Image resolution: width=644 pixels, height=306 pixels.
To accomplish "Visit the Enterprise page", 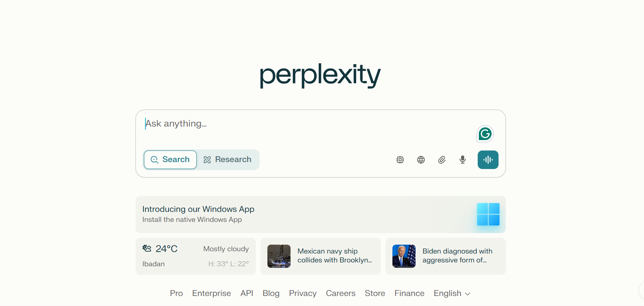I will [211, 293].
